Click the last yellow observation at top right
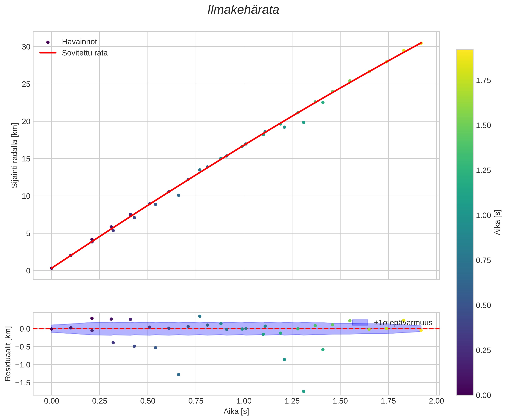Screen dimensions: 506x420 (421, 43)
